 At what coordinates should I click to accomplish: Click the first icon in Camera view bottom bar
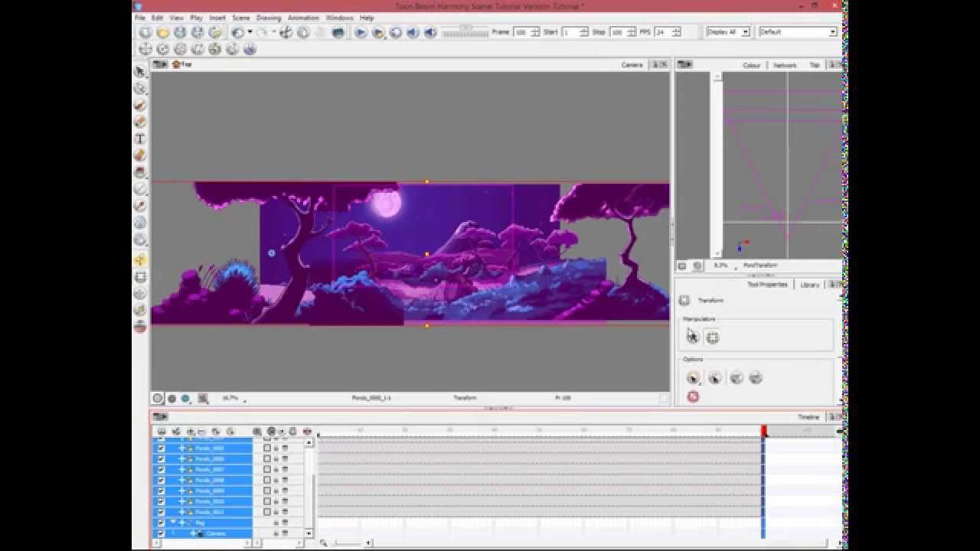[x=158, y=398]
